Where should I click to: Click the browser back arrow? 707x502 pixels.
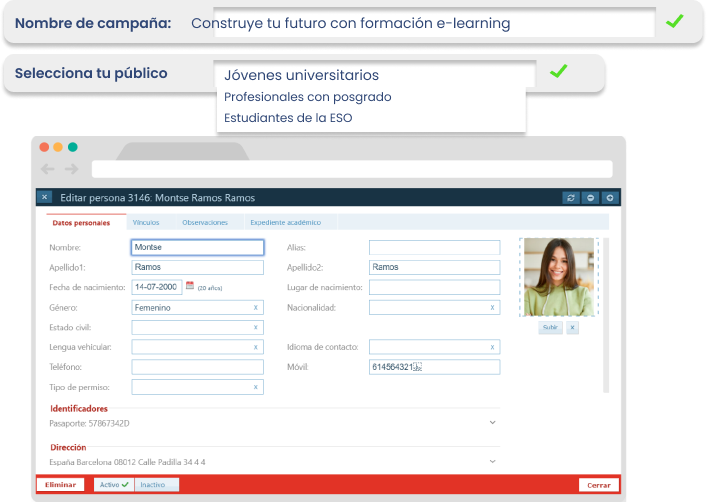coord(47,169)
